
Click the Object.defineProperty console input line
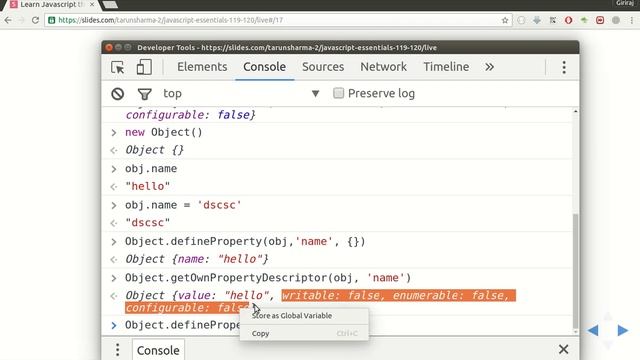click(x=182, y=325)
